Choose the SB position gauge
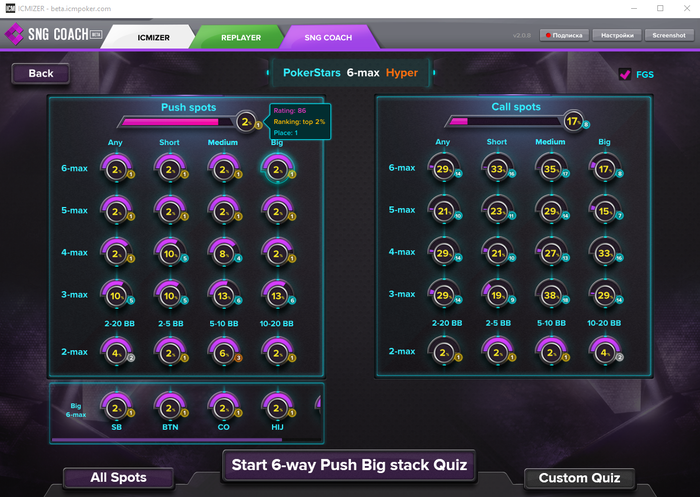The width and height of the screenshot is (700, 497). coord(117,407)
